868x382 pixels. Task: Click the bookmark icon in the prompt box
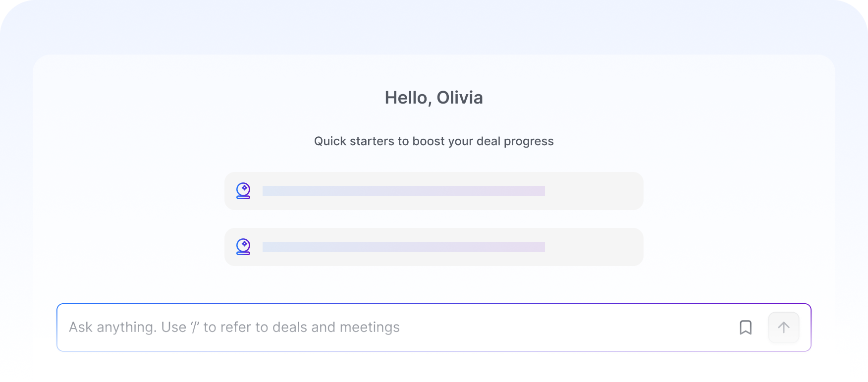coord(746,327)
